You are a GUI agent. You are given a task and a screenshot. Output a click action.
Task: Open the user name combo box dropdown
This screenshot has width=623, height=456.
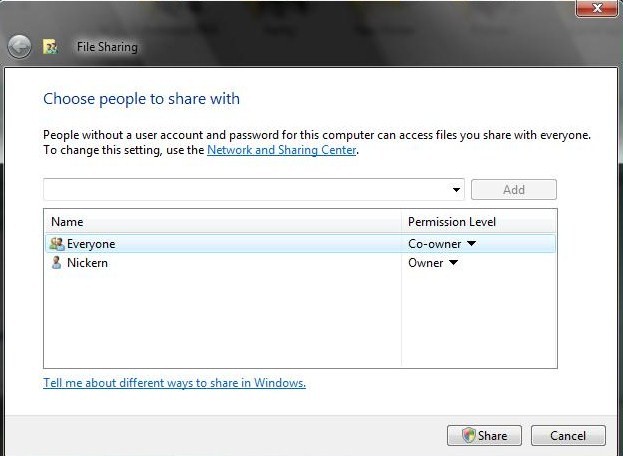pyautogui.click(x=456, y=189)
